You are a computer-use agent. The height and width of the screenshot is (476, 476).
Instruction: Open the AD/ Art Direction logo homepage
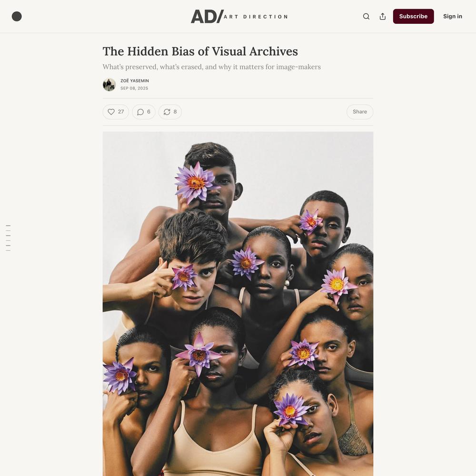[239, 16]
